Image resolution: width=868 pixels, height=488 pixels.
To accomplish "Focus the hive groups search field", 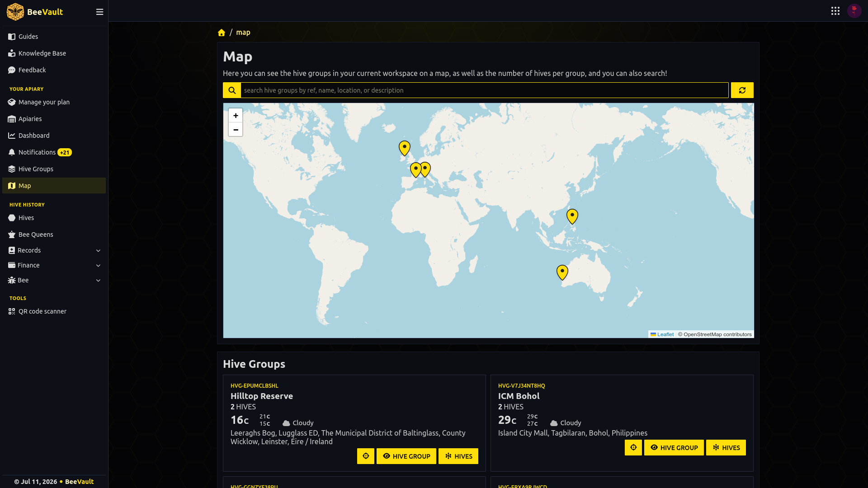I will [485, 90].
